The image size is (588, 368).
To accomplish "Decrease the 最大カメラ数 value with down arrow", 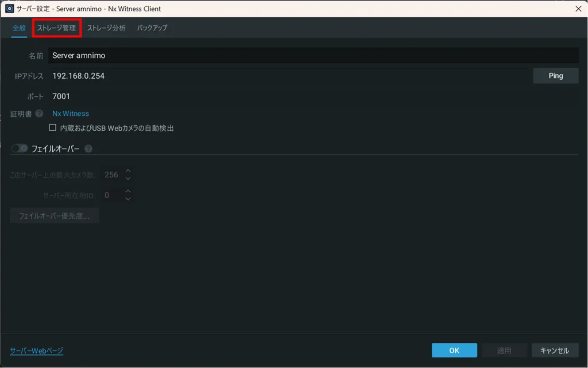I will point(128,179).
